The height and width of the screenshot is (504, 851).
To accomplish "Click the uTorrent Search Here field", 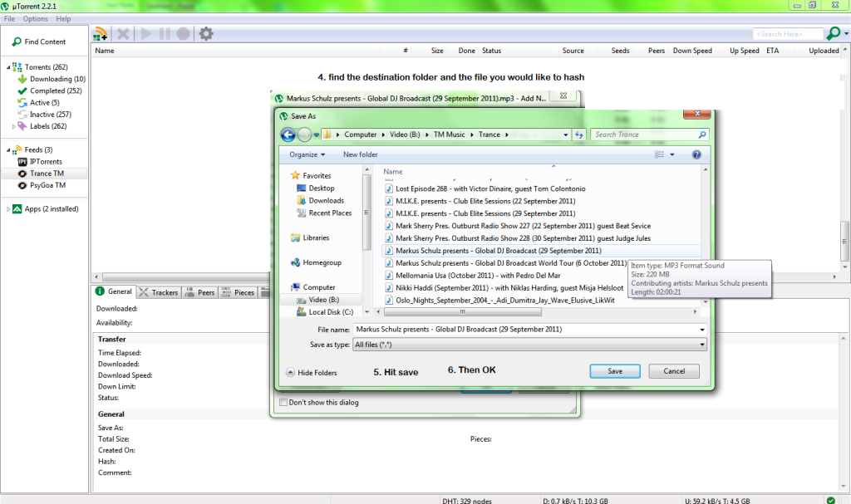I will [x=788, y=34].
